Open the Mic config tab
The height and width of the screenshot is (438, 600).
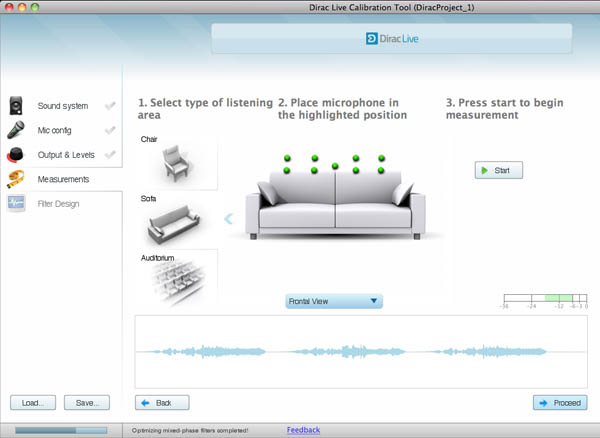click(61, 130)
